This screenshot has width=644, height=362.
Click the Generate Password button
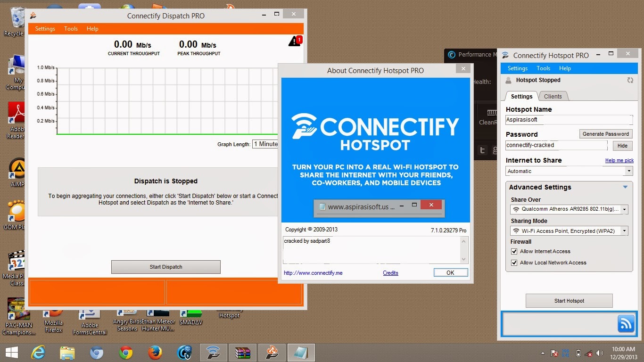pos(606,134)
